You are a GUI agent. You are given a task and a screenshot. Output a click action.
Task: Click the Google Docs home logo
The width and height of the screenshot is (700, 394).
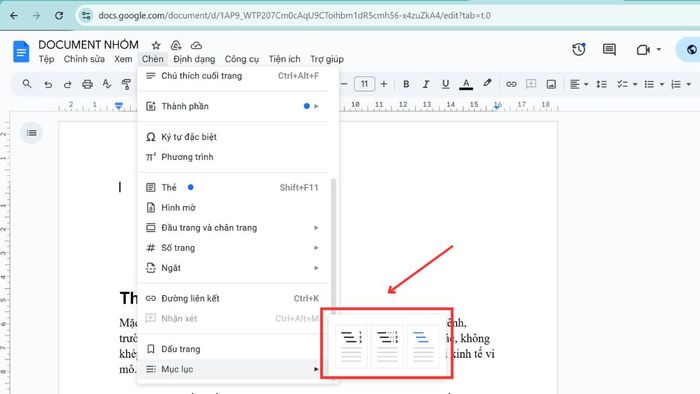pos(21,51)
